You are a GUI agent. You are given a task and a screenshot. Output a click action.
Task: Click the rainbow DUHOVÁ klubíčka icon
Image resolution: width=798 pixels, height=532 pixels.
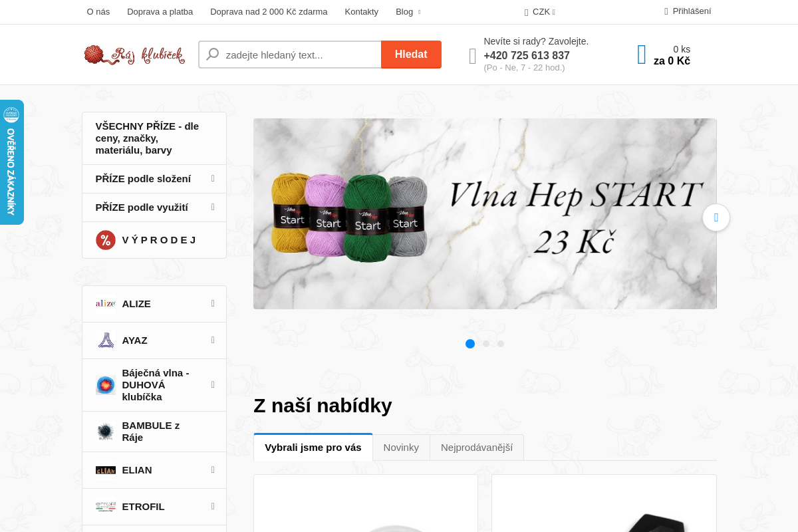(x=106, y=385)
